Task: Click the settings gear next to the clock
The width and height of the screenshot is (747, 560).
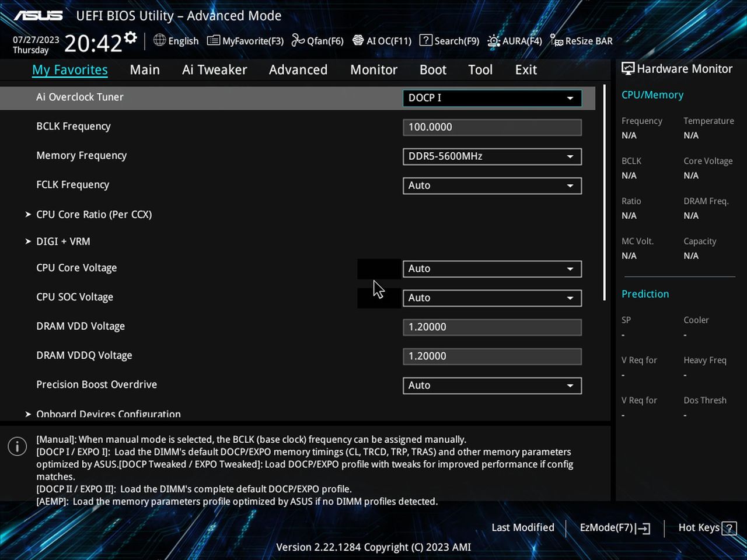Action: 131,38
